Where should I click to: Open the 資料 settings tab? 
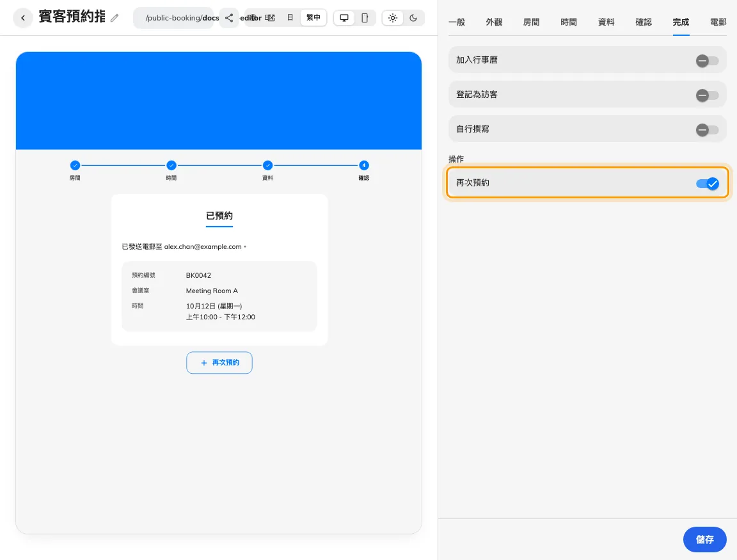click(606, 22)
